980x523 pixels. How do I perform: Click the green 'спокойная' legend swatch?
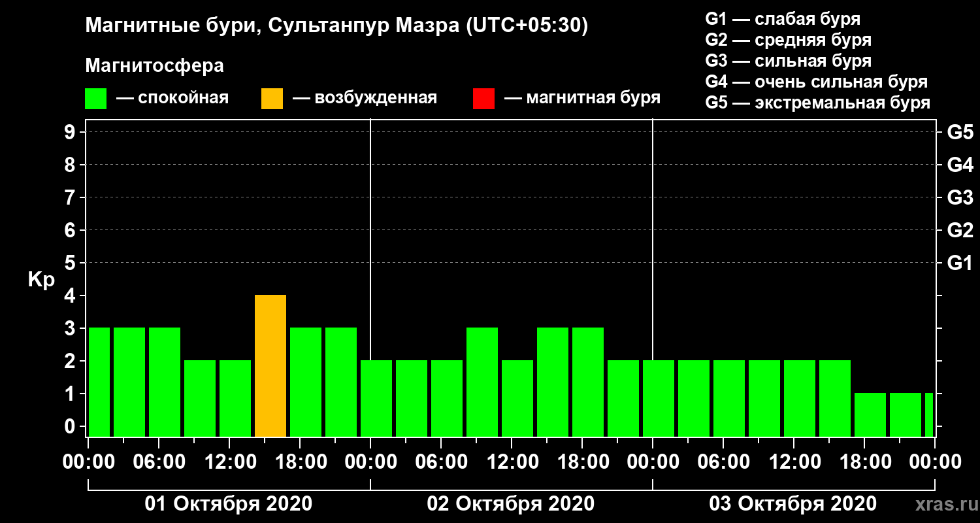(x=95, y=99)
